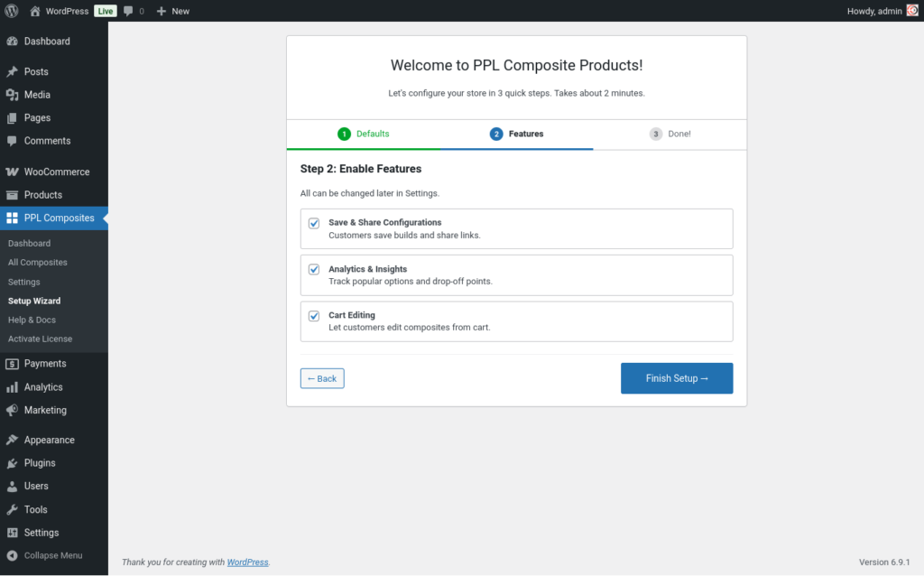
Task: Open the comments bubble icon in admin bar
Action: [128, 11]
